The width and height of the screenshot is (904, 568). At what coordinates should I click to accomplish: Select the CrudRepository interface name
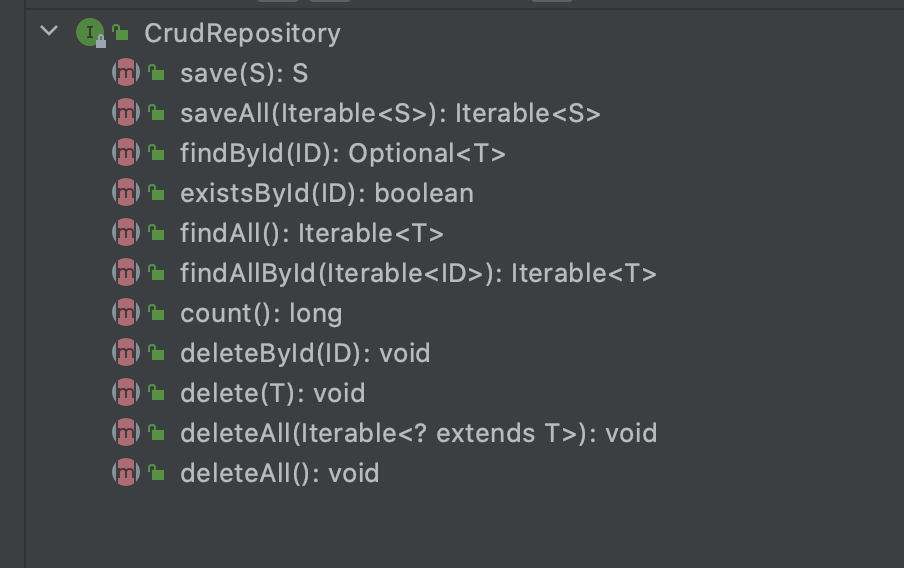click(242, 33)
